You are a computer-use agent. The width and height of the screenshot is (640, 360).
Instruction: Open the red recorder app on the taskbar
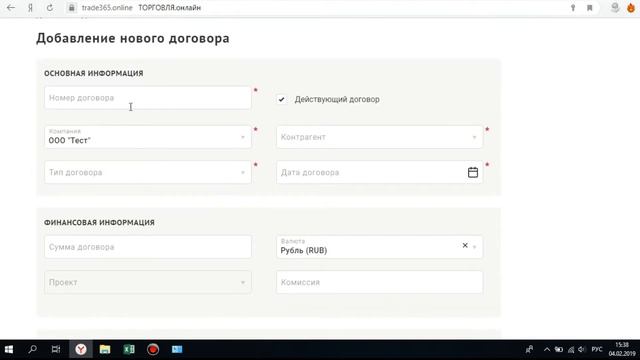(153, 349)
